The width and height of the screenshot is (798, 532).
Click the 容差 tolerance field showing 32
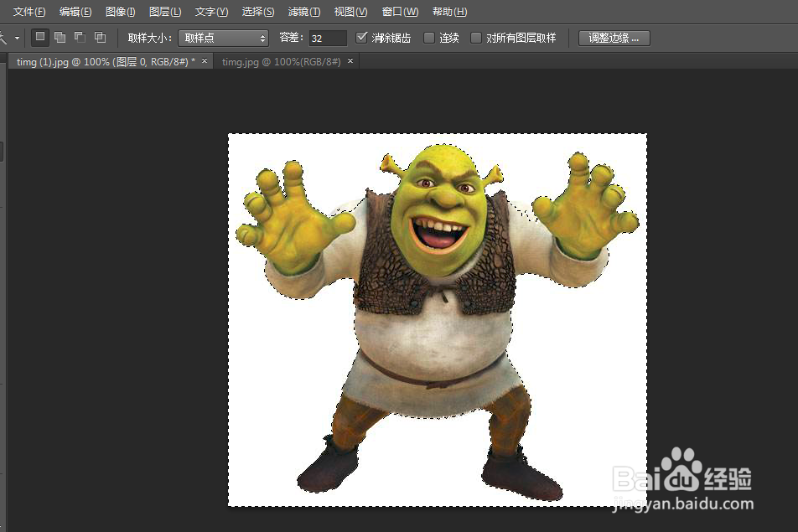point(328,39)
